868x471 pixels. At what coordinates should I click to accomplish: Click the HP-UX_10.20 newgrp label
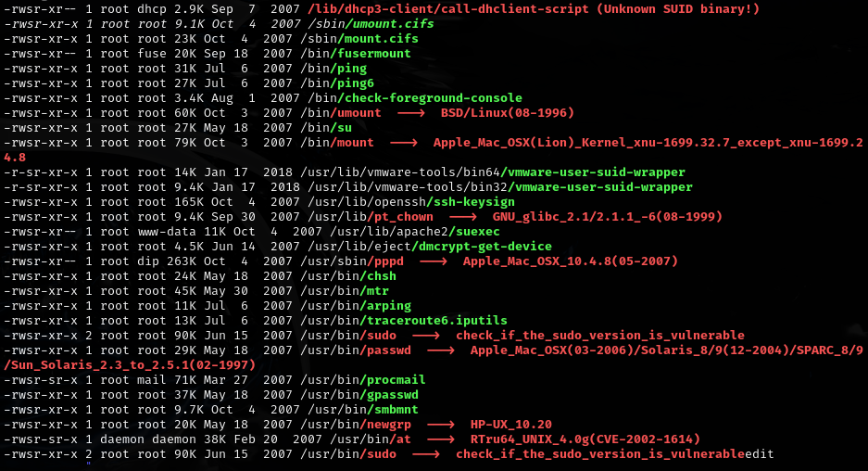pos(510,424)
